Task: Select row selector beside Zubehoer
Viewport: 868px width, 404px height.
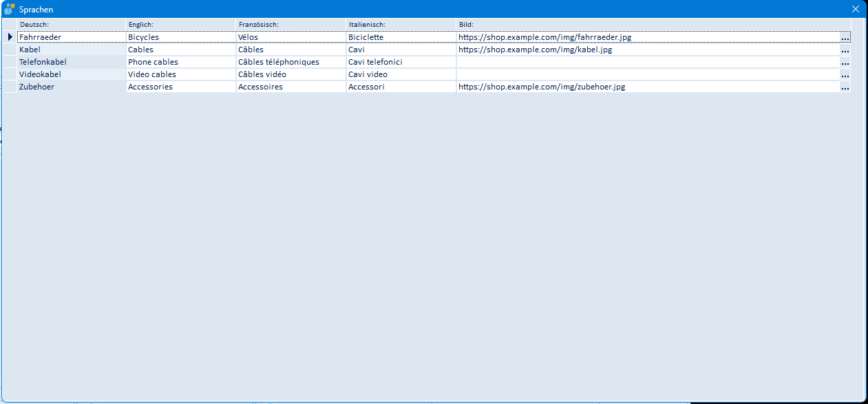Action: pos(10,87)
